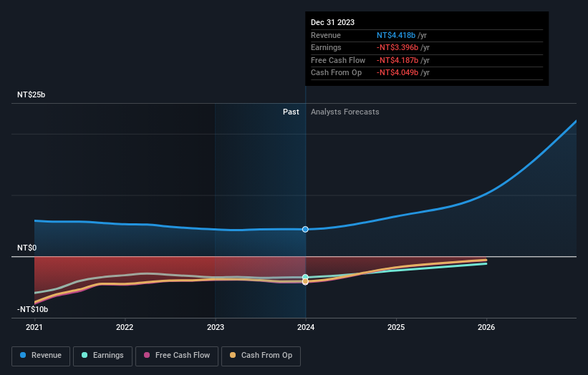The height and width of the screenshot is (375, 588).
Task: Click the -NT$4.187b free cash flow value
Action: [x=397, y=60]
